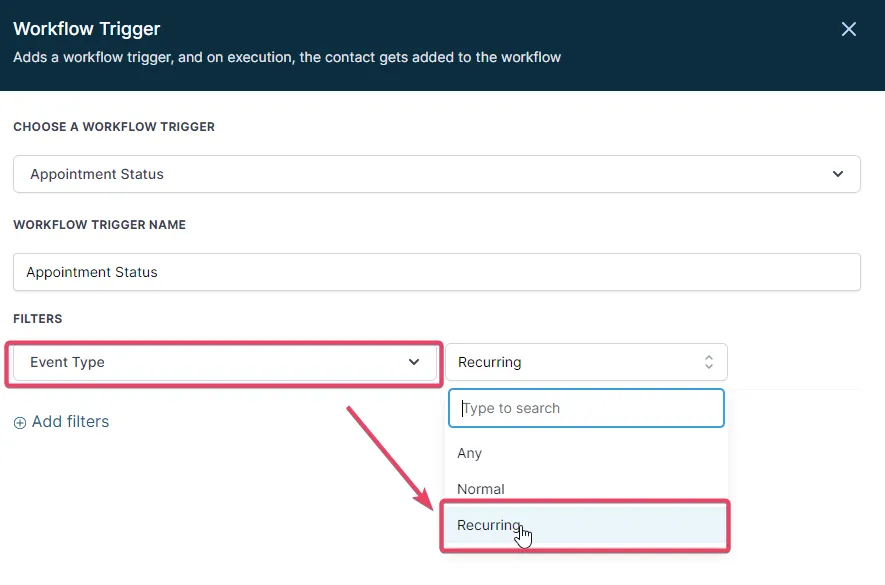885x585 pixels.
Task: Click the chevron arrow in Event Type filter
Action: (x=414, y=362)
